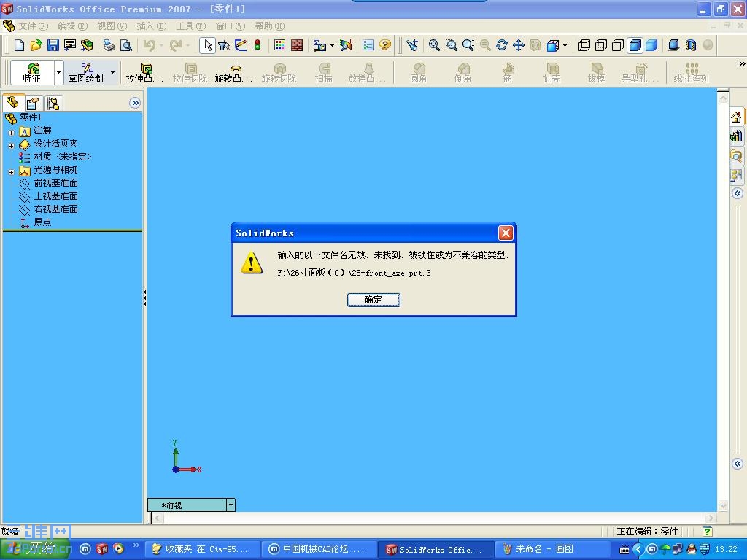Click the 确定 button in the error dialog
The width and height of the screenshot is (747, 560).
(x=373, y=300)
